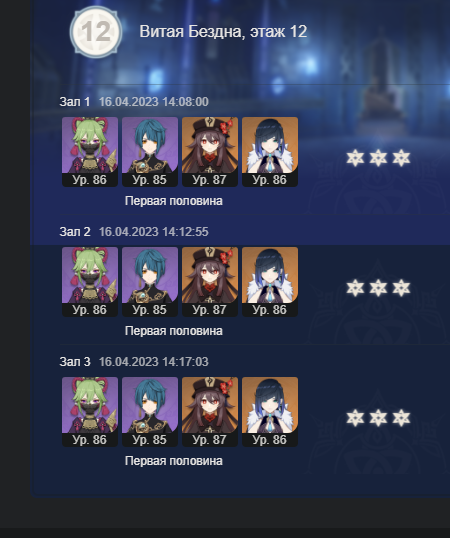Click the floor 12 badge icon
This screenshot has width=450, height=538.
(96, 32)
